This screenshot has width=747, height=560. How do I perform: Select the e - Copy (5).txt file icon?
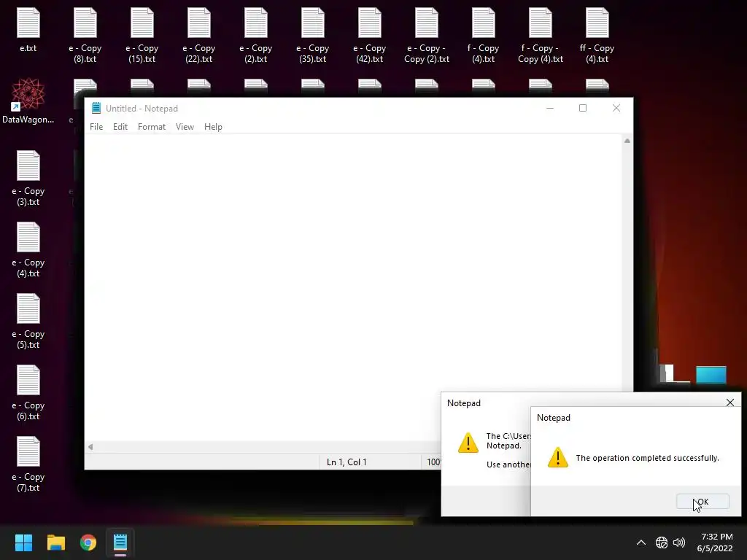[x=28, y=308]
